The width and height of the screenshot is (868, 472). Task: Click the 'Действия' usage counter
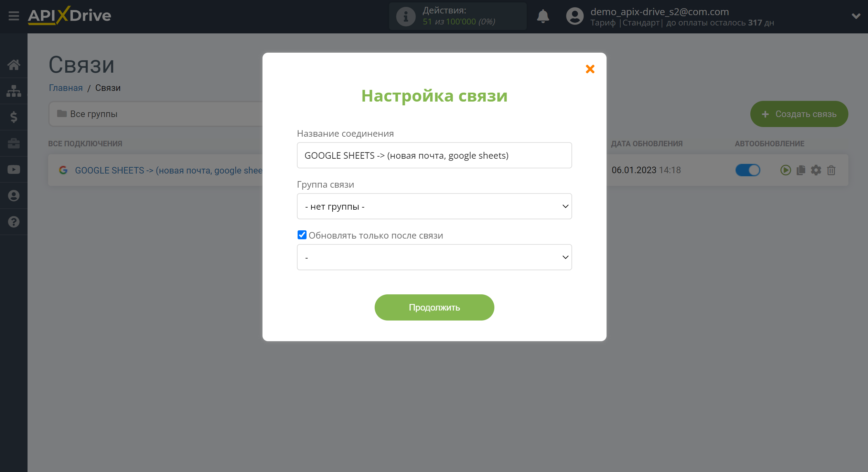click(x=458, y=16)
